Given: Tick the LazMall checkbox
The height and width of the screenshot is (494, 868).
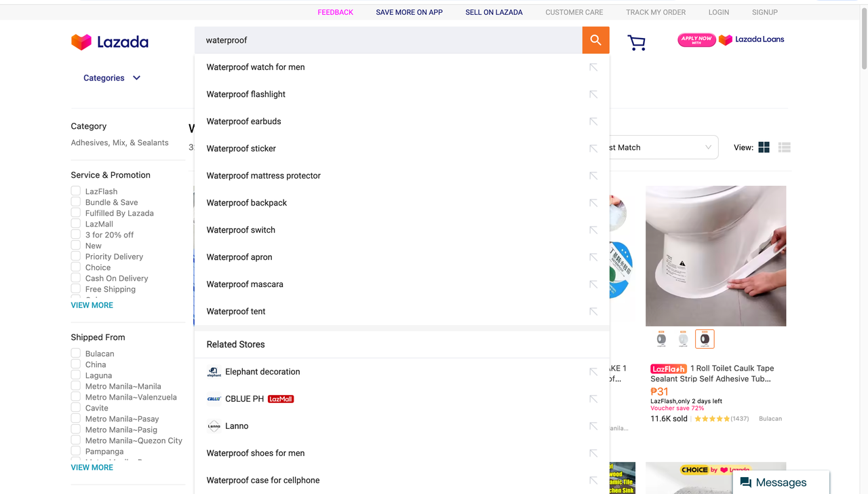Looking at the screenshot, I should point(76,223).
